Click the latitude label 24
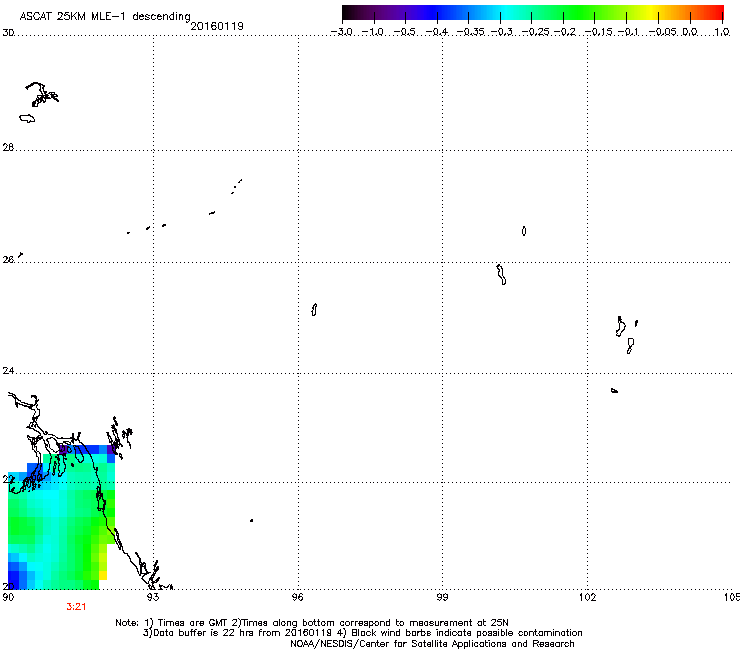The height and width of the screenshot is (650, 740). click(8, 371)
